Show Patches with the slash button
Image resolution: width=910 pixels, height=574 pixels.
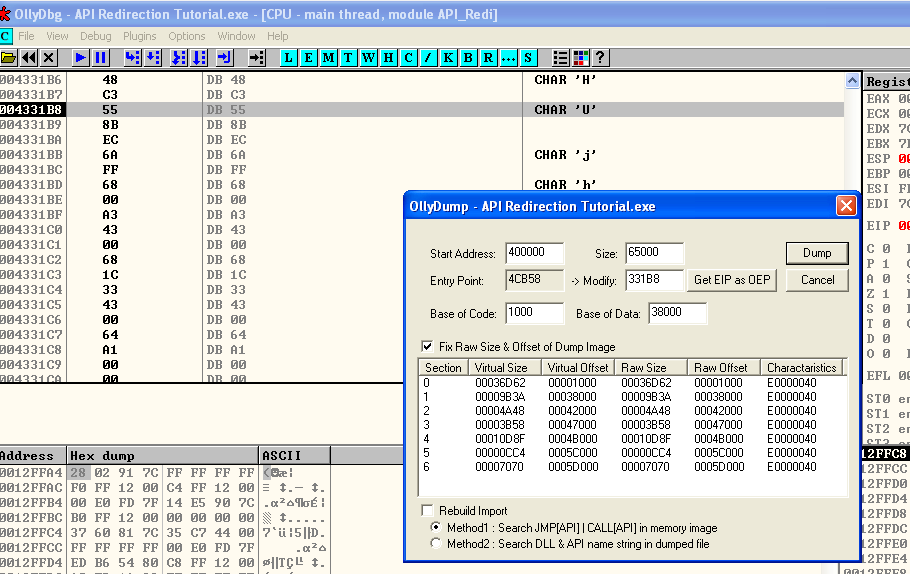pos(428,57)
